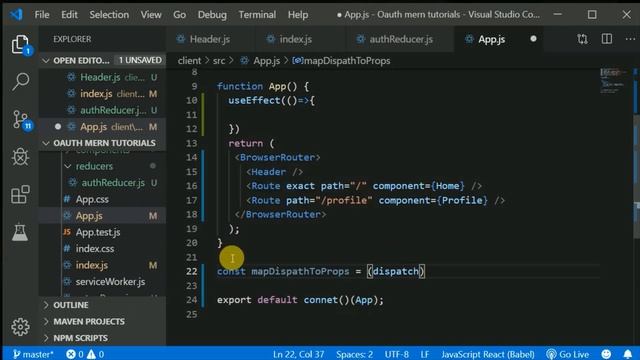Split the editor to the right

coord(607,39)
